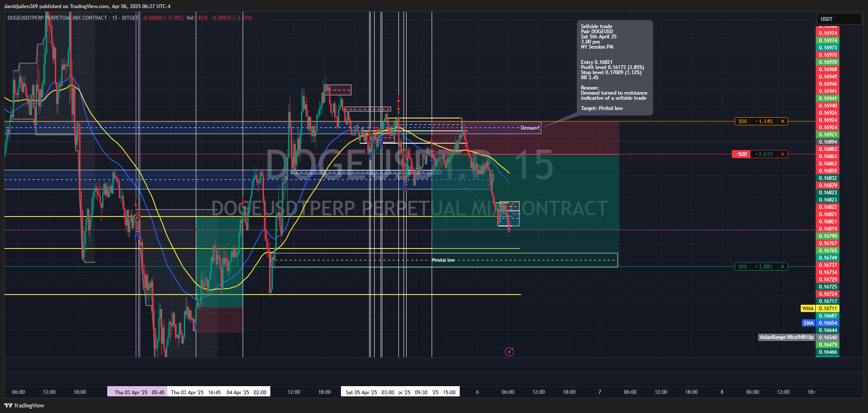
Task: Click the Sellside trade note text box
Action: tap(615, 67)
